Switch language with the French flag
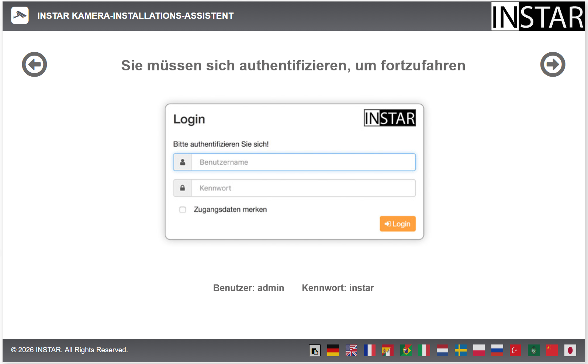 [369, 350]
